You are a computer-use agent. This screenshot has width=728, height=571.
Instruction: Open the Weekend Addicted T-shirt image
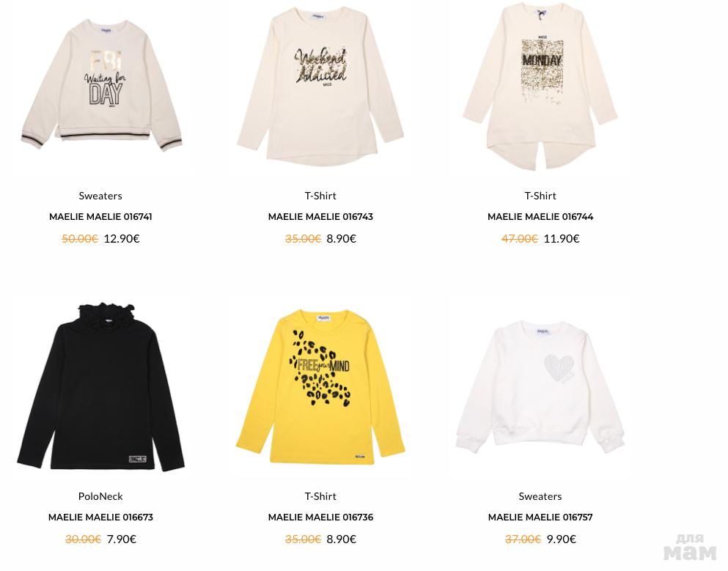point(320,86)
